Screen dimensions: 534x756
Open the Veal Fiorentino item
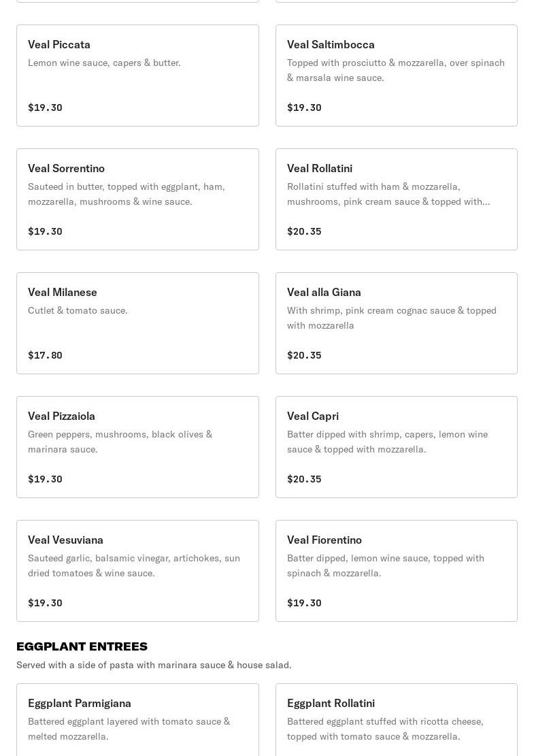click(396, 571)
